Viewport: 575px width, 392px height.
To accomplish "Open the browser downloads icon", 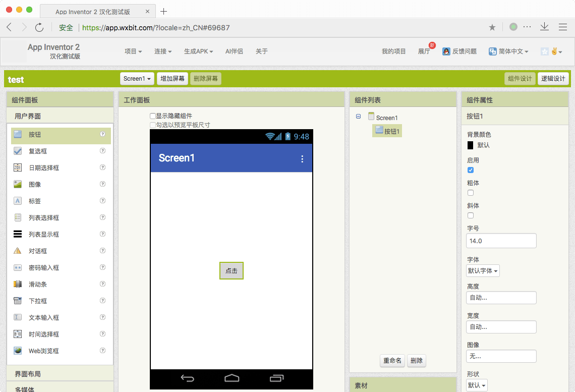I will coord(545,27).
